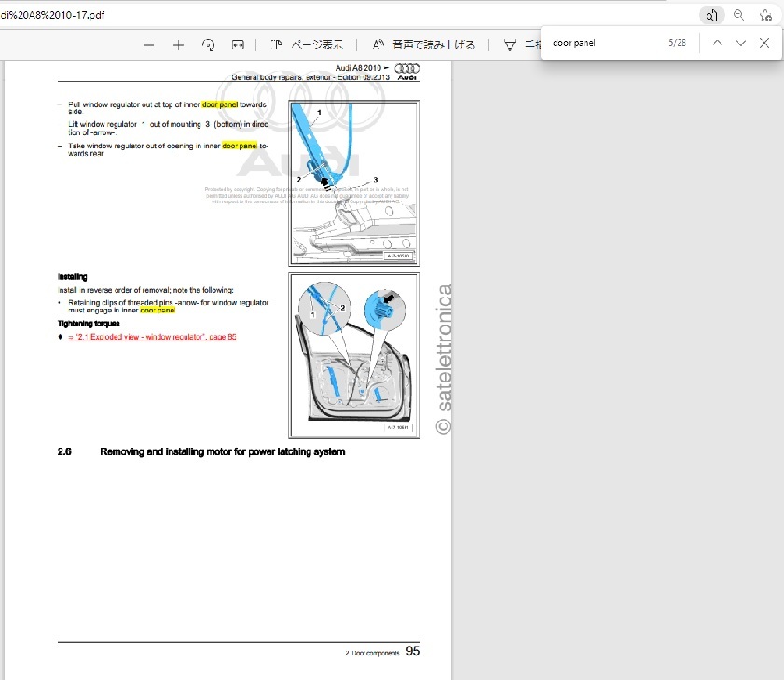The height and width of the screenshot is (680, 784).
Task: Click the upper window regulator diagram
Action: 353,183
